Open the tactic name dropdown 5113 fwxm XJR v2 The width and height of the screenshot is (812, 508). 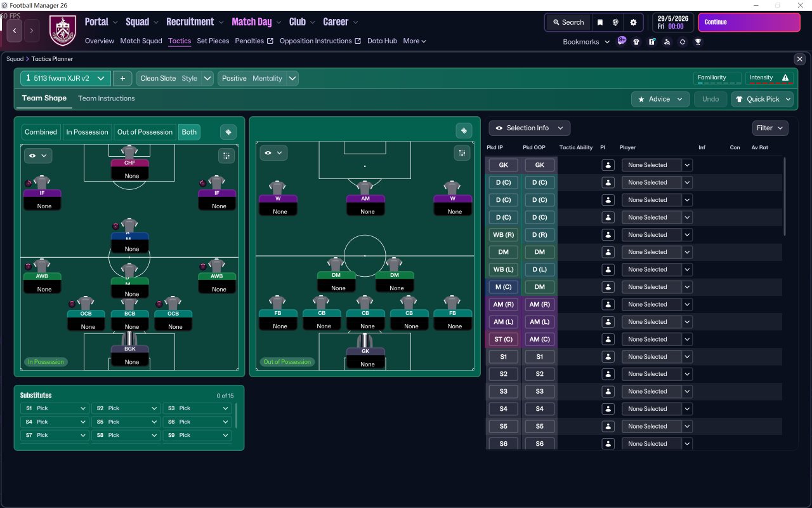pyautogui.click(x=65, y=78)
